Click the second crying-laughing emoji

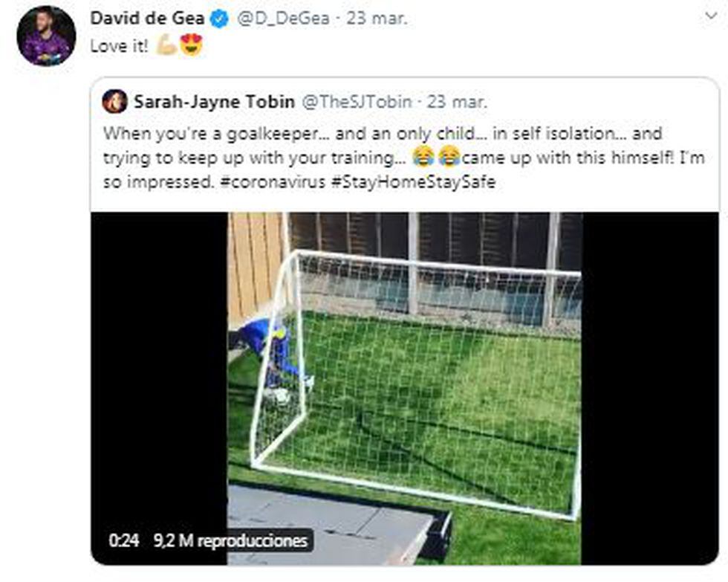pyautogui.click(x=447, y=158)
